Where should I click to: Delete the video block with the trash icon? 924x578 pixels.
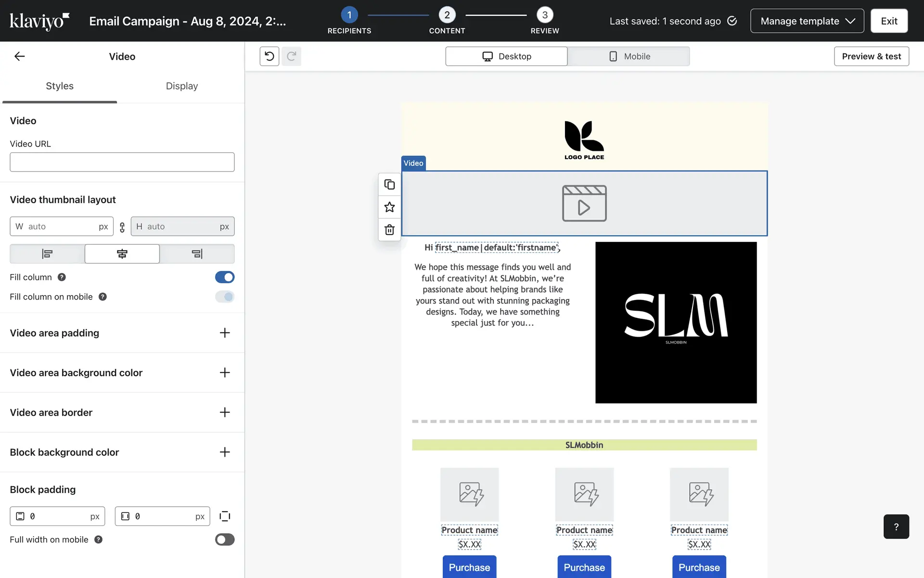[389, 230]
